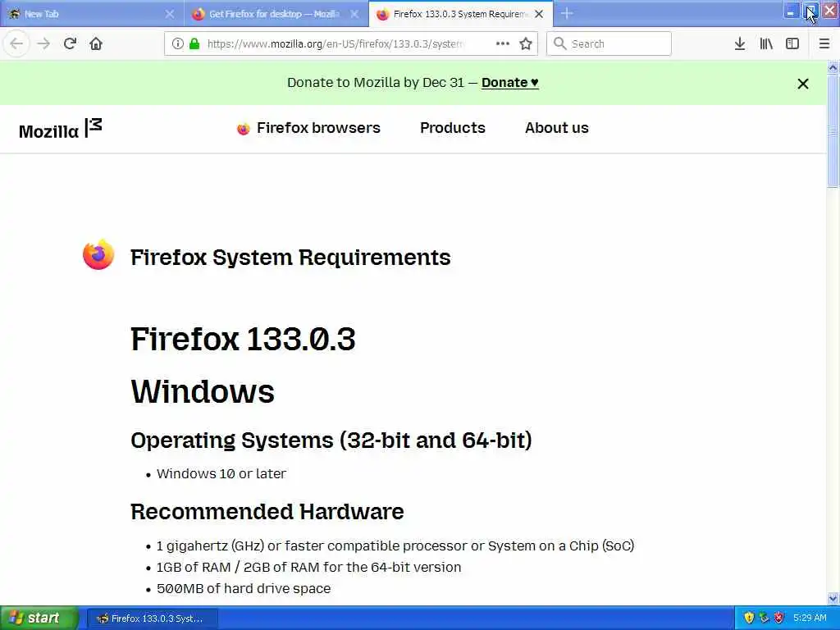840x630 pixels.
Task: Follow the Donate link in banner
Action: click(x=510, y=83)
